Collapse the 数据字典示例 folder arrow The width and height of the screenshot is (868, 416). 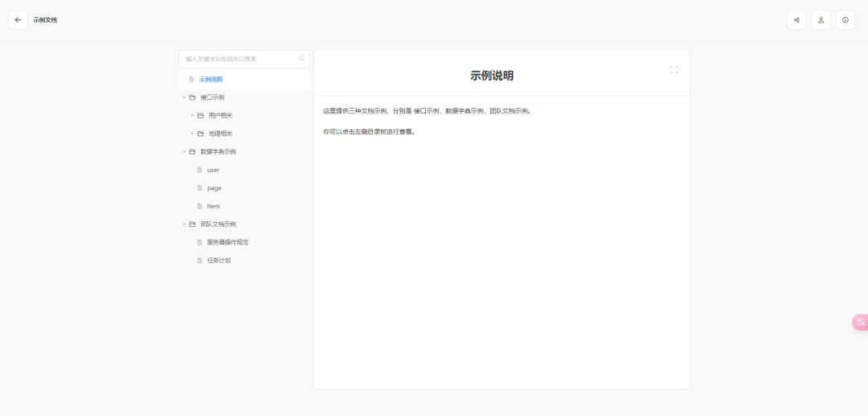tap(183, 152)
